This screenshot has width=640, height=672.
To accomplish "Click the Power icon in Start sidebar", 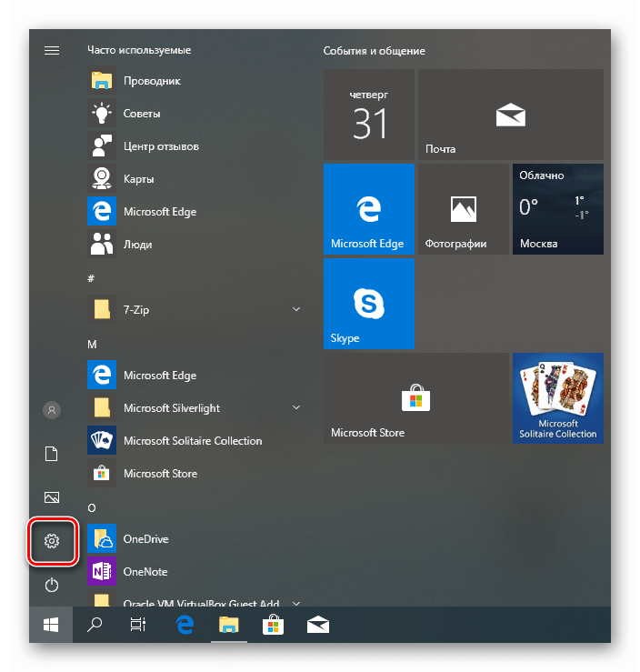I will (x=52, y=585).
